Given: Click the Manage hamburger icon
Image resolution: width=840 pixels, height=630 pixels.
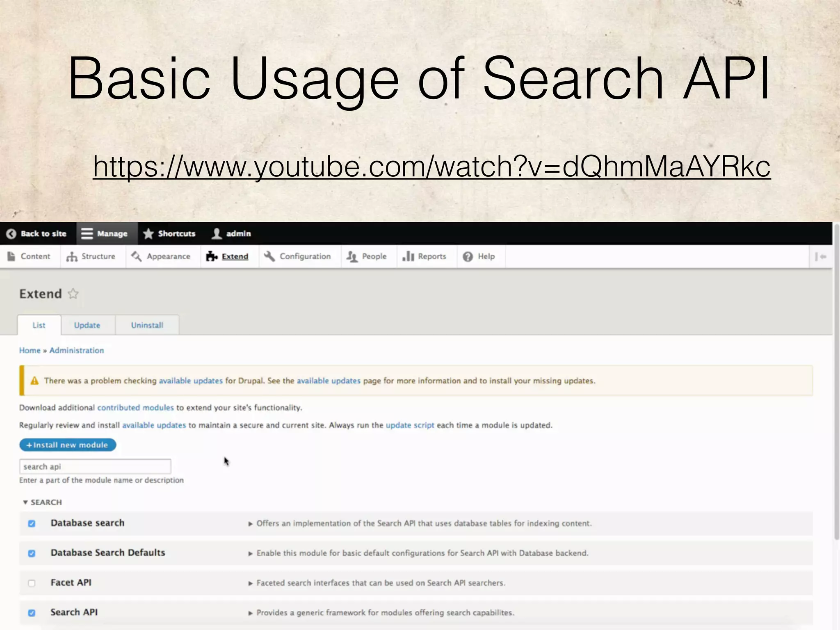Looking at the screenshot, I should (87, 234).
